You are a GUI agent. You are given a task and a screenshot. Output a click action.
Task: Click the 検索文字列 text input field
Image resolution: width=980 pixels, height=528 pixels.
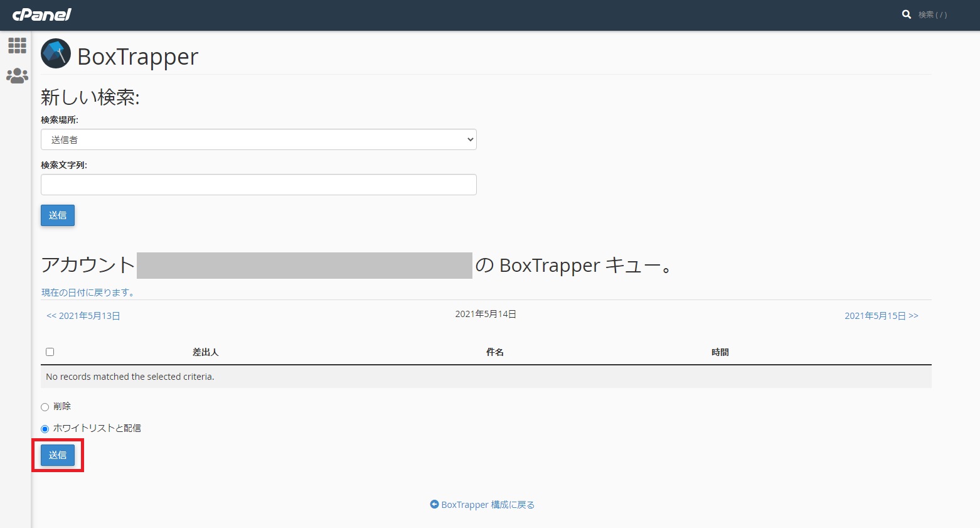(258, 185)
